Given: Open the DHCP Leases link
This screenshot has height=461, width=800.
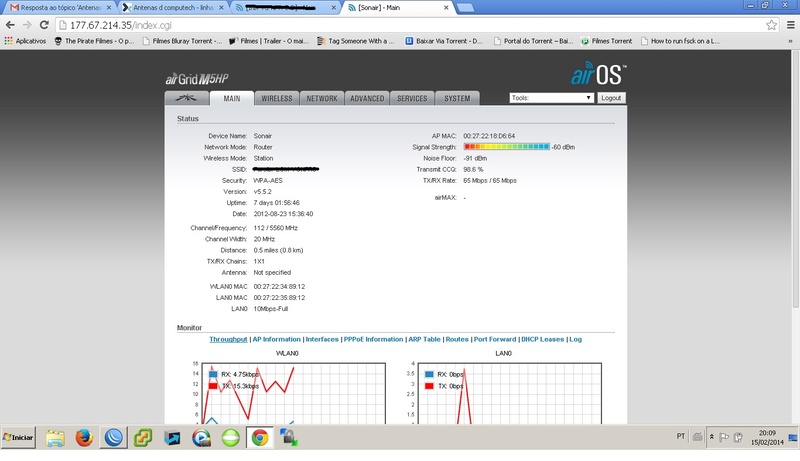Looking at the screenshot, I should coord(542,339).
